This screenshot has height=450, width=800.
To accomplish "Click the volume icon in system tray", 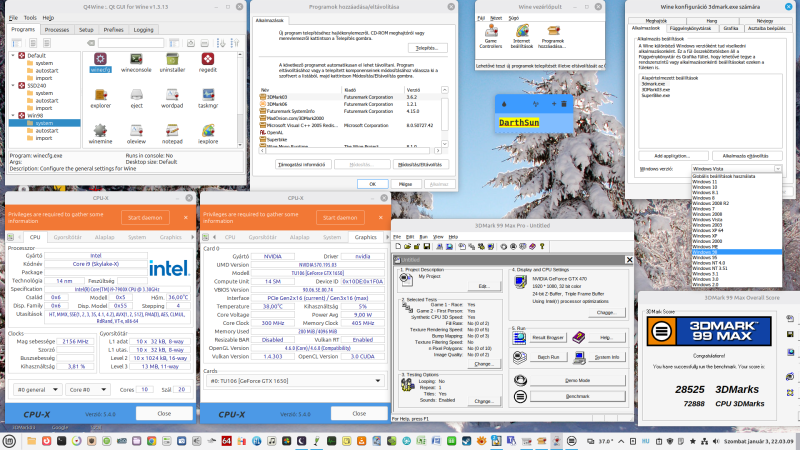I will 716,441.
